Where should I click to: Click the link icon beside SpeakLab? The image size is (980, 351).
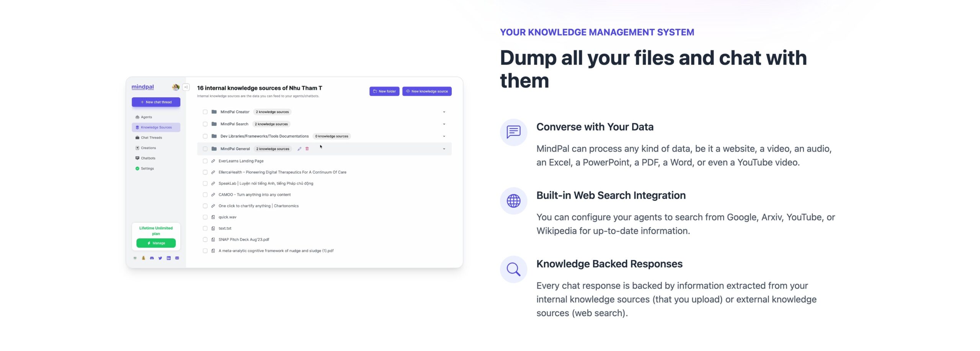(x=213, y=184)
